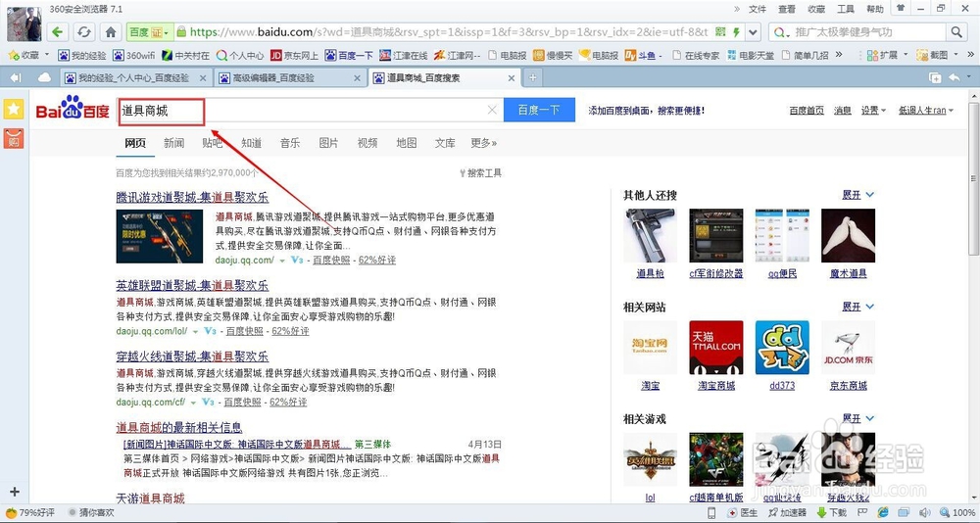The height and width of the screenshot is (523, 980).
Task: Switch to the 图片 search tab
Action: pyautogui.click(x=328, y=143)
